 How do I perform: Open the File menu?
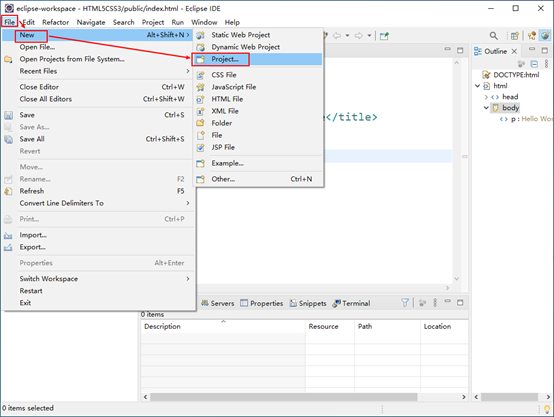click(x=10, y=22)
